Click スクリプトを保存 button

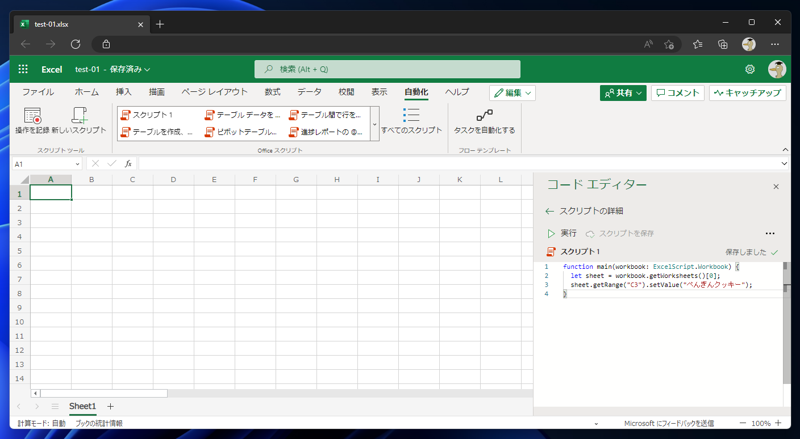tap(620, 233)
